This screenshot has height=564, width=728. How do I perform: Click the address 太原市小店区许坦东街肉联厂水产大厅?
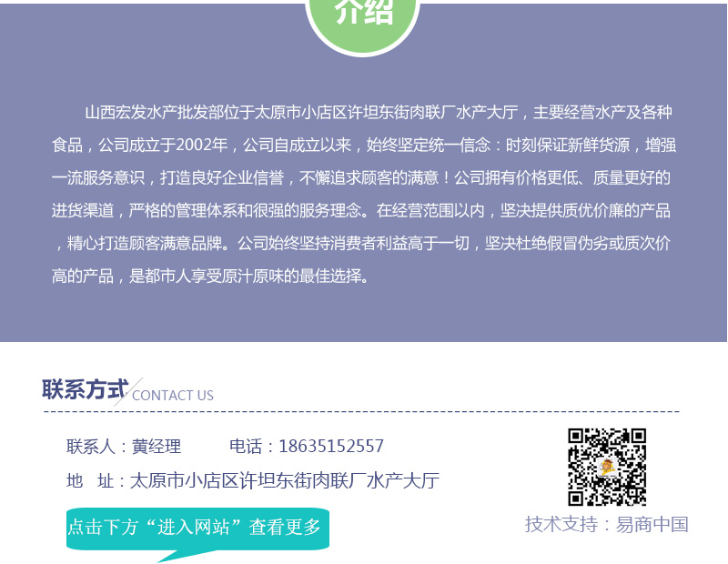[285, 480]
